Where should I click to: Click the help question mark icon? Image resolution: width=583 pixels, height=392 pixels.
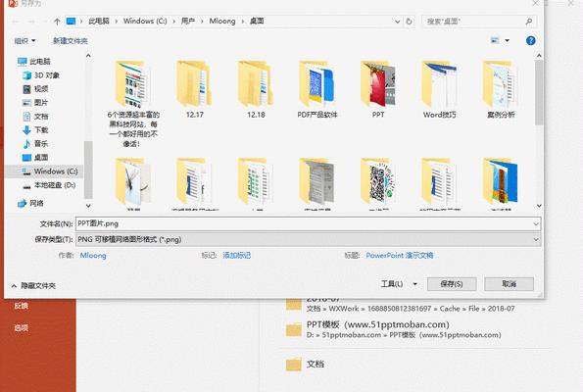point(530,40)
